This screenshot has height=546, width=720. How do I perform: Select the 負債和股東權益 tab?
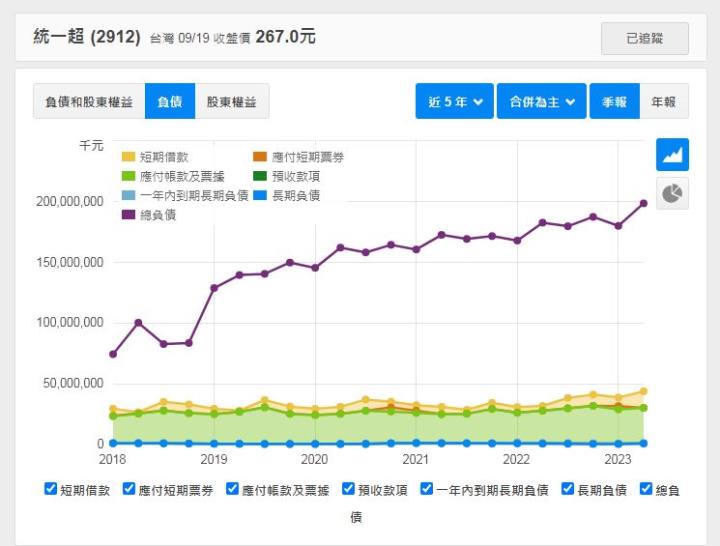point(89,101)
